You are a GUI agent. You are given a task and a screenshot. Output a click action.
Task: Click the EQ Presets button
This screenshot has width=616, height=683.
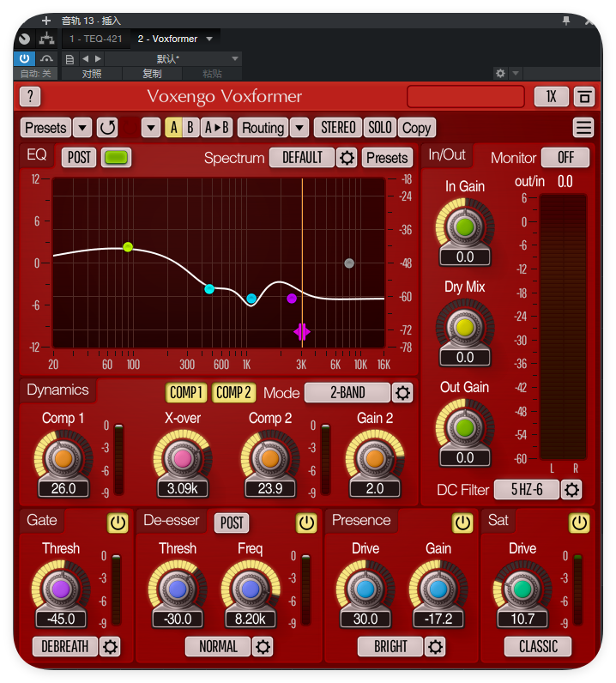tap(387, 158)
